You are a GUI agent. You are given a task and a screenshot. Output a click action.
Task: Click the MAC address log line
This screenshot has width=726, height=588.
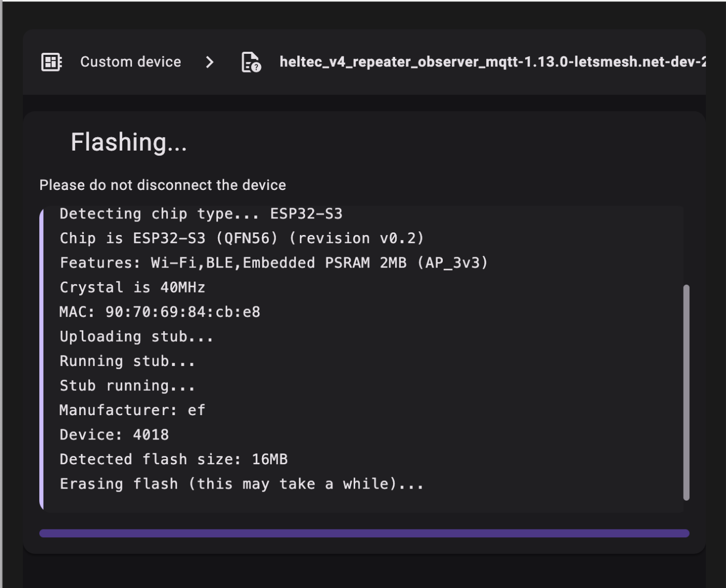(x=159, y=312)
